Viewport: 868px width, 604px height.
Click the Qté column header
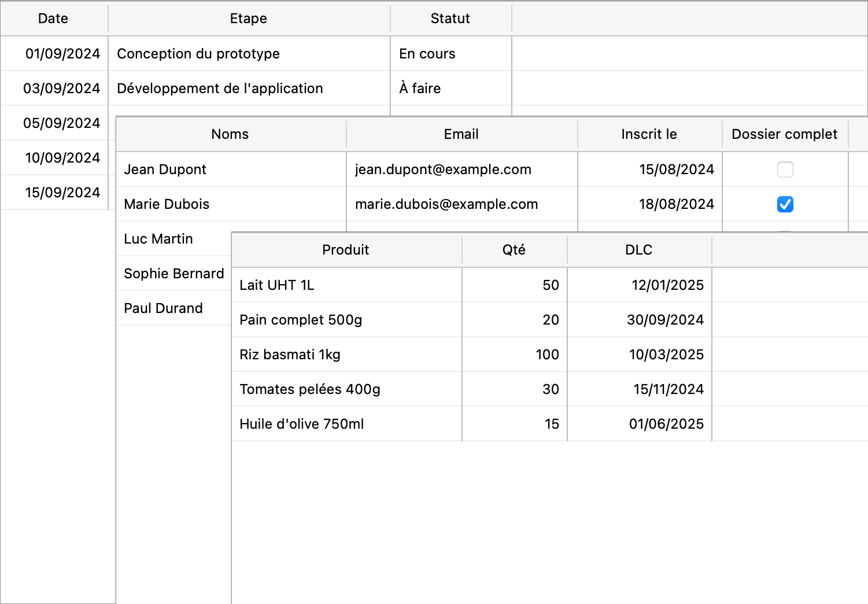[x=514, y=250]
